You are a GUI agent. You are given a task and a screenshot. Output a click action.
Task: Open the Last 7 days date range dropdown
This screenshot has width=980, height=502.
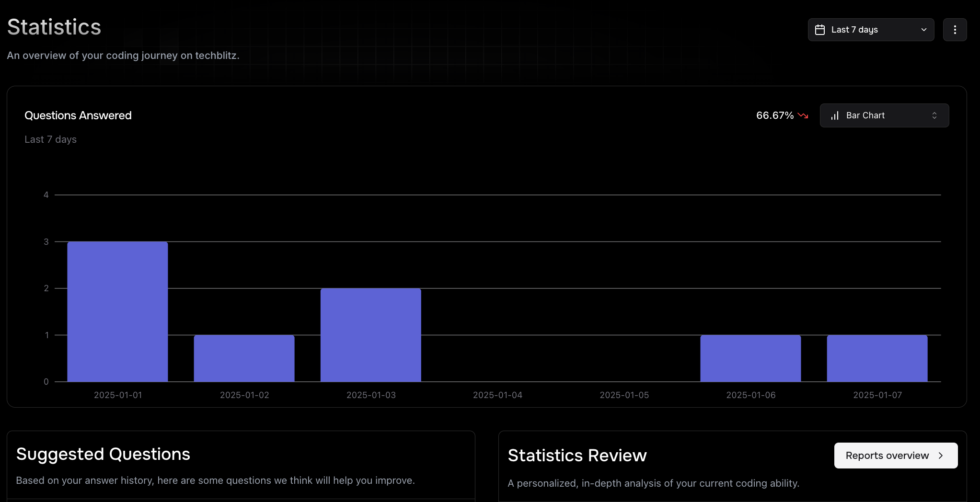click(871, 30)
